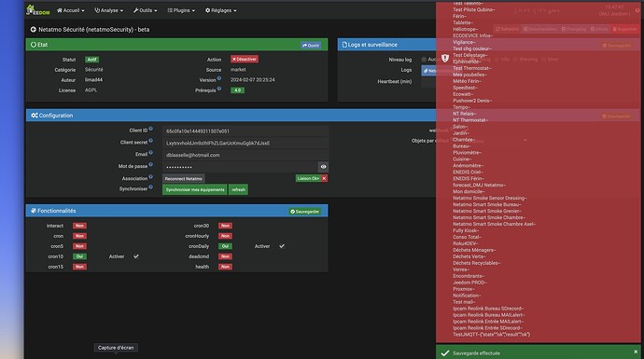Click Reconnect Netatmo button
Screen dimensions: 644x359
point(184,179)
